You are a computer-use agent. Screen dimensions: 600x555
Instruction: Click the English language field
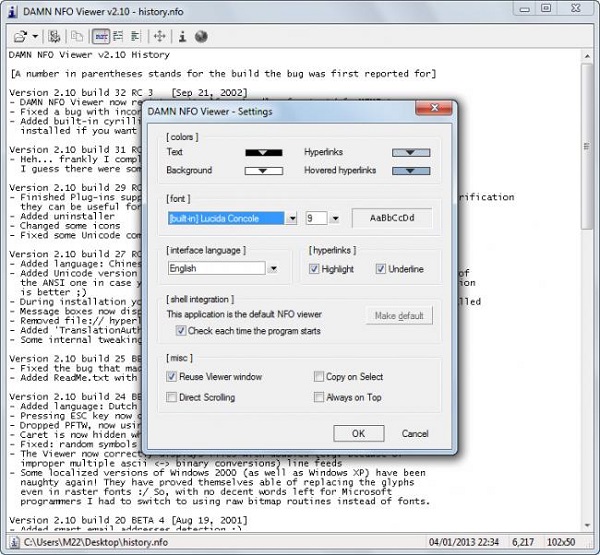[x=217, y=268]
